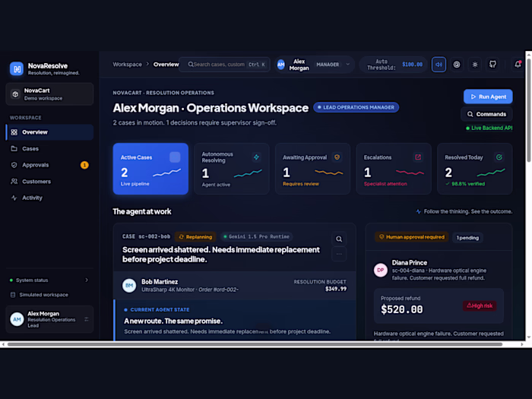This screenshot has width=532, height=399.
Task: Click the Bob Martinez customer name
Action: coord(160,282)
